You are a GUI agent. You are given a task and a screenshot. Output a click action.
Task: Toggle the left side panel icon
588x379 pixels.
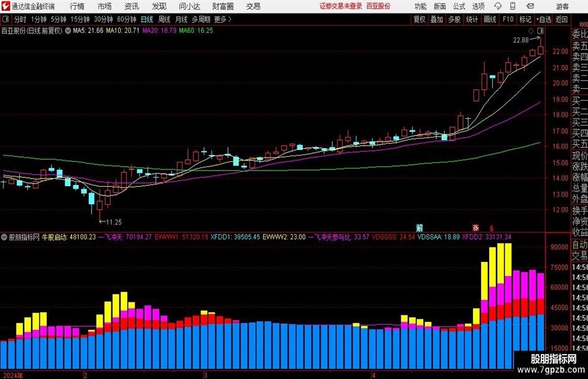(5, 19)
